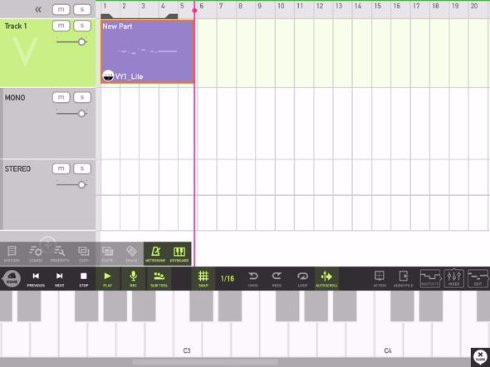Select Track 1 header
The height and width of the screenshot is (367, 490).
pyautogui.click(x=48, y=53)
